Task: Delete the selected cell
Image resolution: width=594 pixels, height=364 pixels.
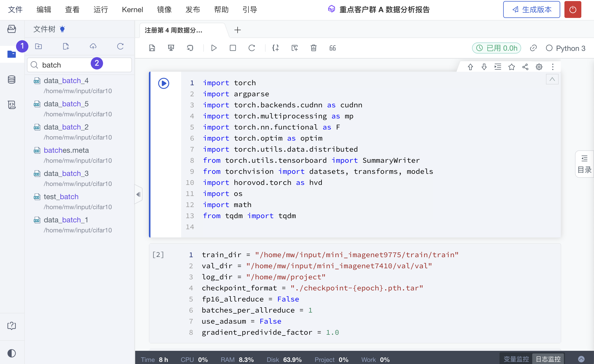Action: tap(313, 48)
